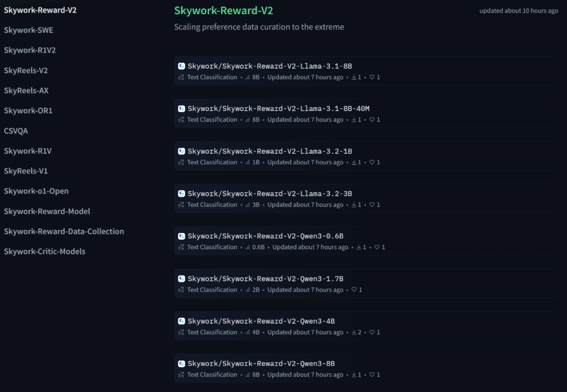
Task: Click the like heart icon on Llama-3.1-8B row
Action: [x=372, y=77]
